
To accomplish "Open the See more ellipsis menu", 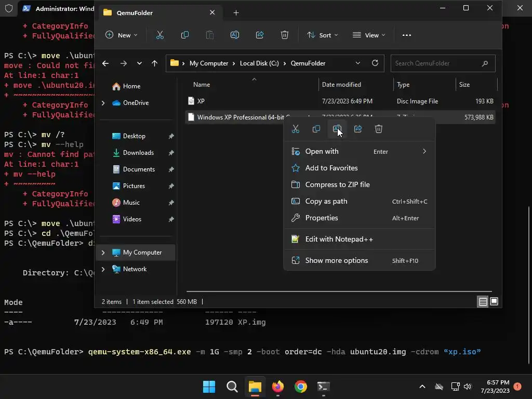I will pos(406,35).
